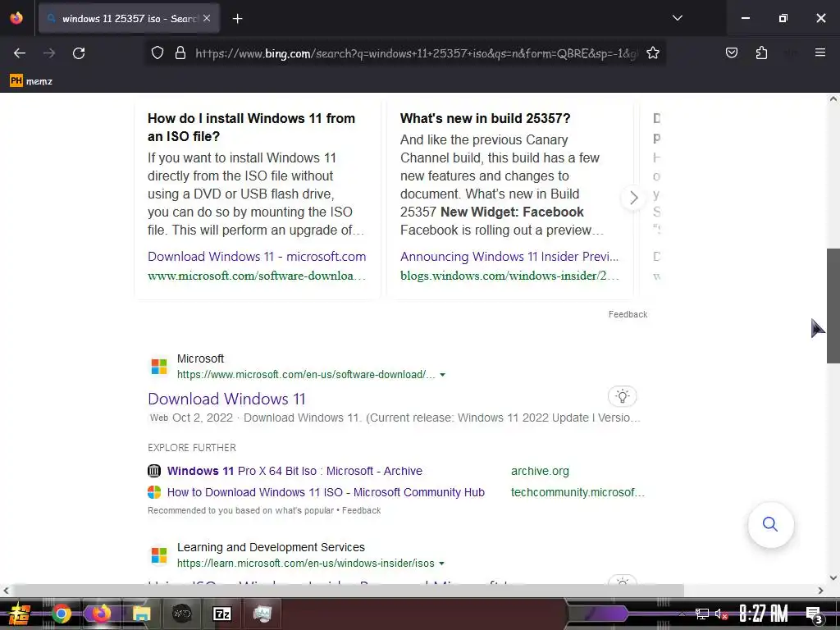840x630 pixels.
Task: Click the EXPLORE FURTHER label
Action: (192, 448)
